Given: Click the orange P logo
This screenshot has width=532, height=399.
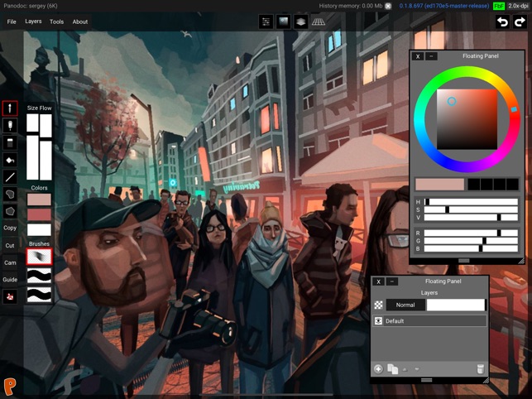Looking at the screenshot, I should (x=10, y=387).
